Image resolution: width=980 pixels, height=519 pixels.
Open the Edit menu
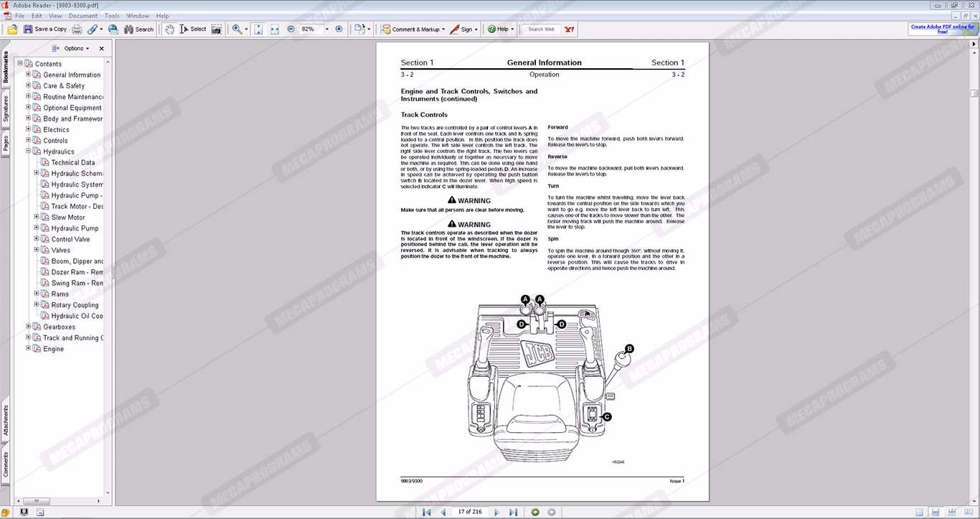(x=37, y=16)
